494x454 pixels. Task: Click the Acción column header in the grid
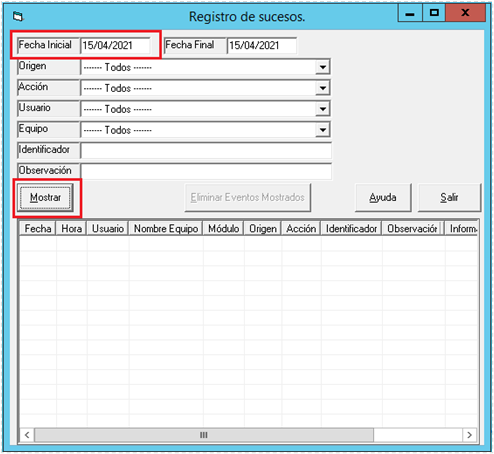pyautogui.click(x=301, y=229)
